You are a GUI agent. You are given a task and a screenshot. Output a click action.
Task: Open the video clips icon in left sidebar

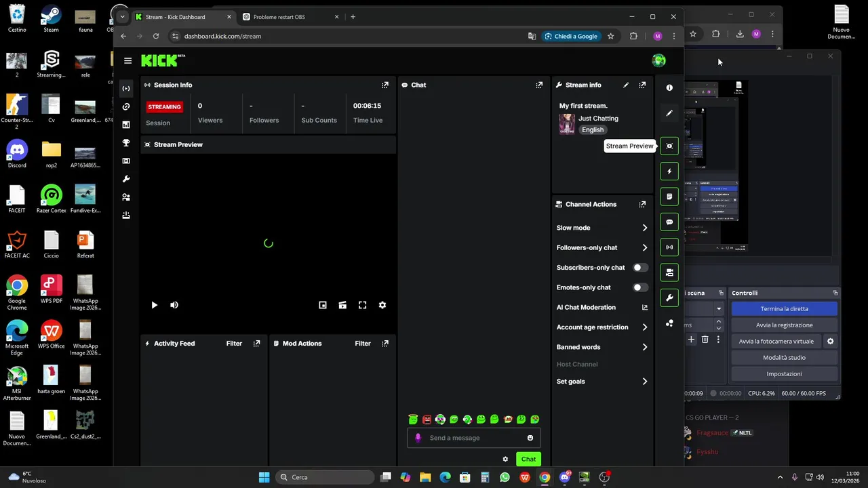click(x=126, y=161)
